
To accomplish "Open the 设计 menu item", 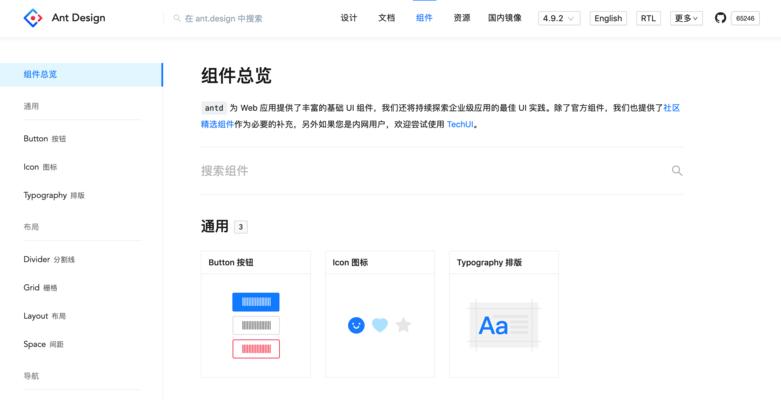I will (x=349, y=18).
